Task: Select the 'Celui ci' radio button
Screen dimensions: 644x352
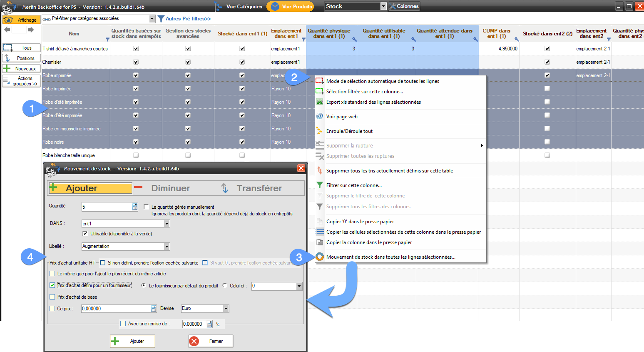Action: pos(225,286)
